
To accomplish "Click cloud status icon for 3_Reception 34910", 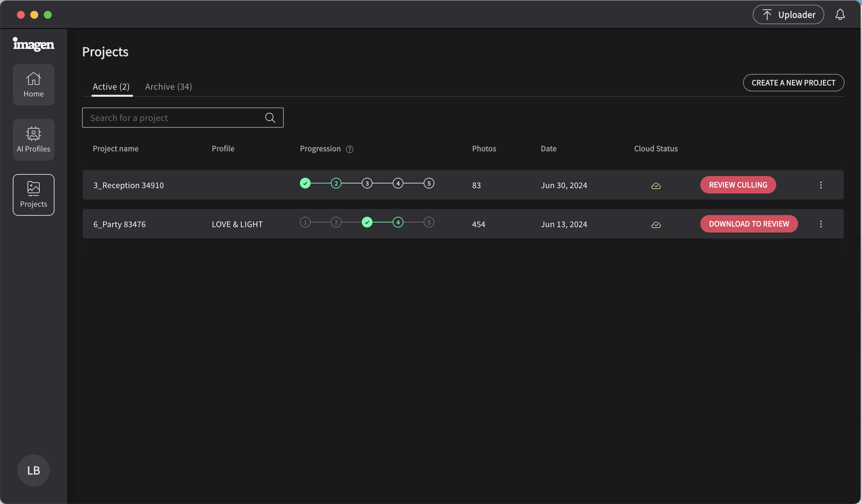I will coord(656,186).
